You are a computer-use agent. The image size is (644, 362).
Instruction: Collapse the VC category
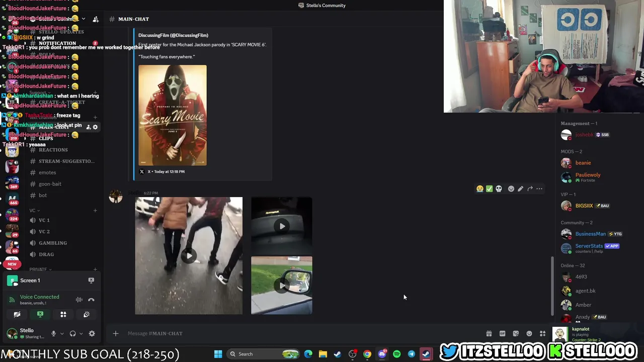34,210
